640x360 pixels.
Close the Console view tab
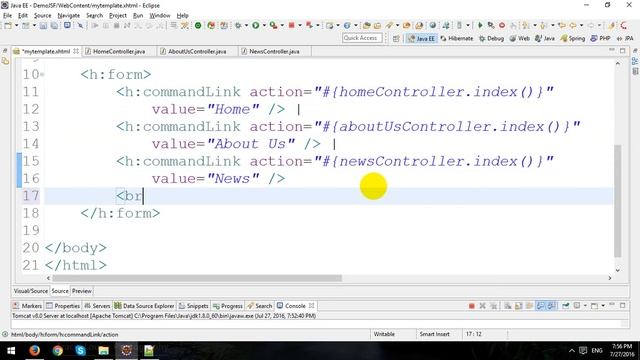click(x=312, y=306)
